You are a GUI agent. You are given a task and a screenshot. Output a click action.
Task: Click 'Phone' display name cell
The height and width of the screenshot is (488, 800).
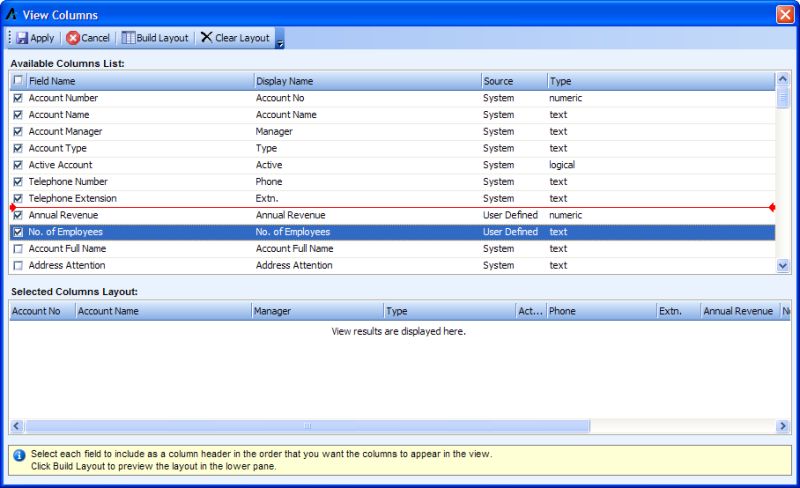coord(269,182)
